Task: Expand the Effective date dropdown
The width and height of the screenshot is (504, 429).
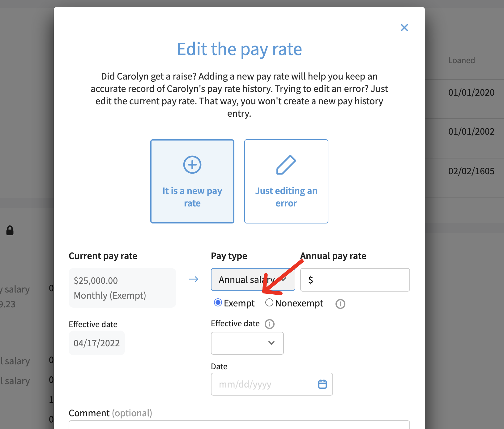Action: point(247,343)
